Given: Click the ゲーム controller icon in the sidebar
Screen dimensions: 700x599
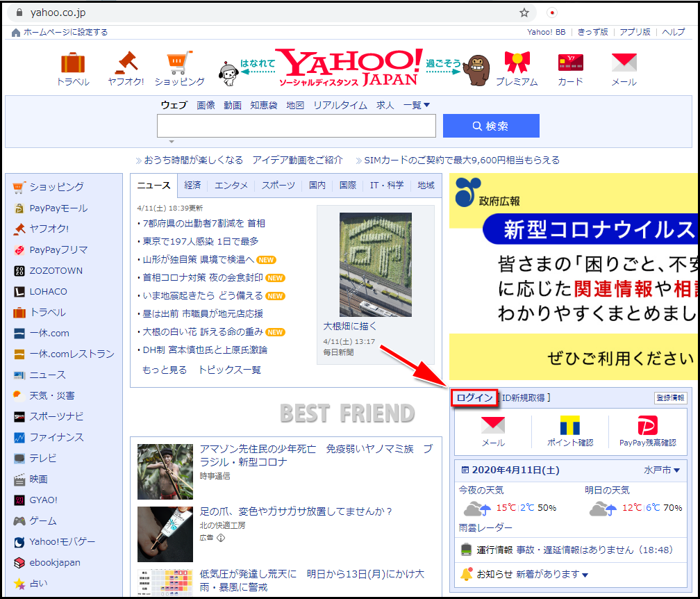Looking at the screenshot, I should (x=19, y=521).
